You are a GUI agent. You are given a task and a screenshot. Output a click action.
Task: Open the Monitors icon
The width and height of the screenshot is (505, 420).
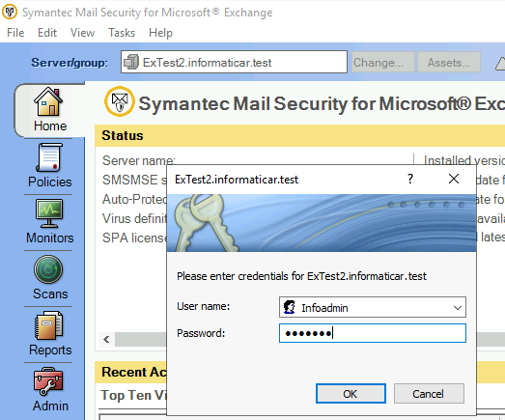49,213
